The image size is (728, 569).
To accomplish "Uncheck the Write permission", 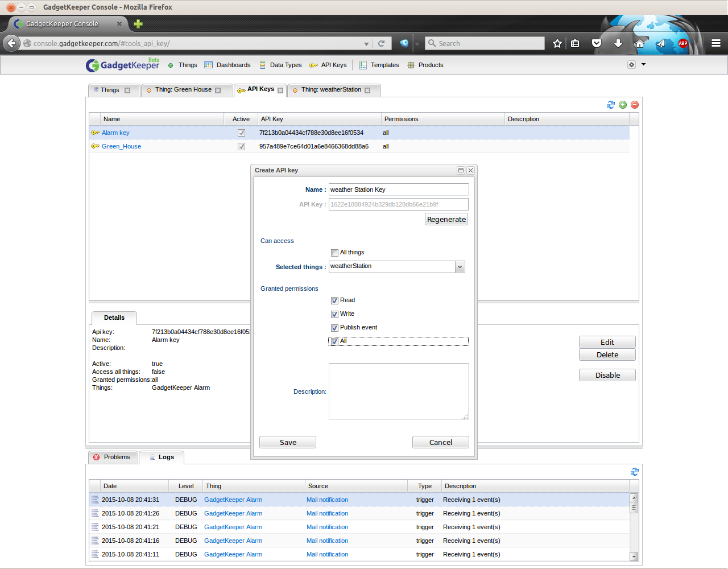I will pyautogui.click(x=334, y=314).
